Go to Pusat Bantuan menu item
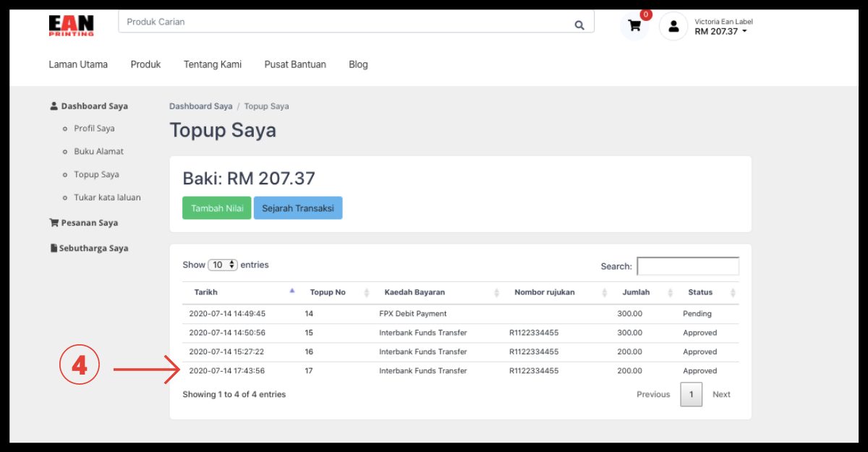Viewport: 868px width, 452px height. (x=295, y=64)
